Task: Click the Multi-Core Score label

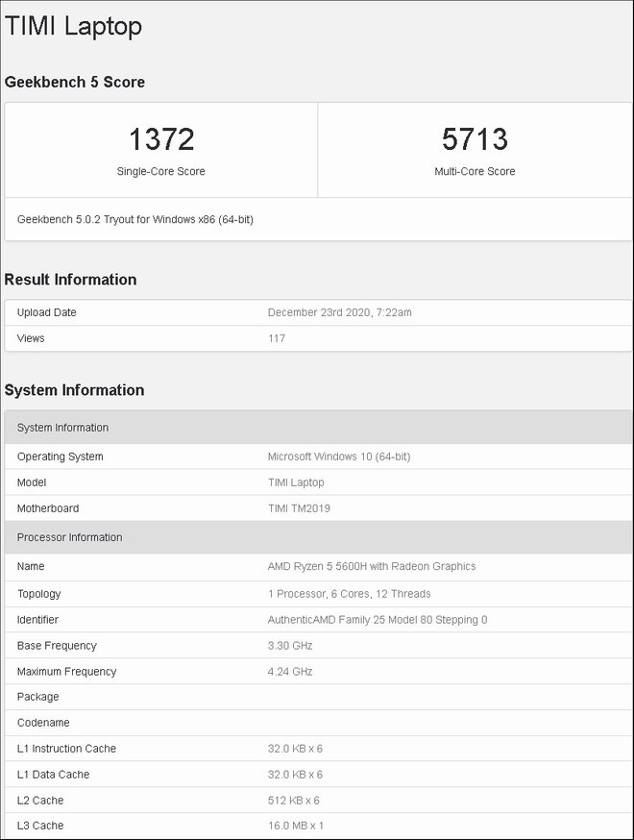Action: tap(475, 171)
